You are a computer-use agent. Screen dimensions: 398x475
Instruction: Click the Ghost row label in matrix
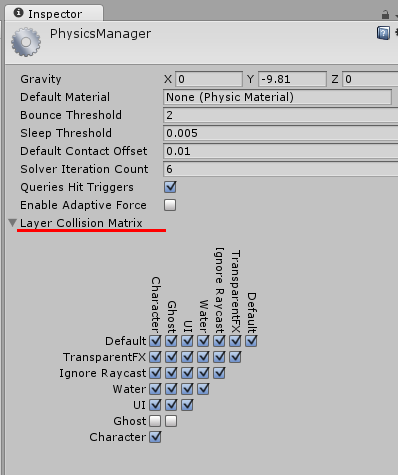[x=130, y=421]
